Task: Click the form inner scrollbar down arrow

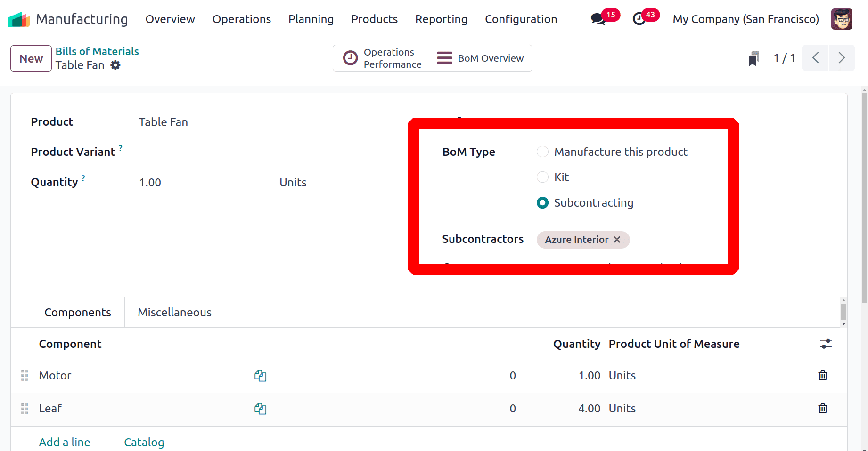Action: tap(843, 324)
